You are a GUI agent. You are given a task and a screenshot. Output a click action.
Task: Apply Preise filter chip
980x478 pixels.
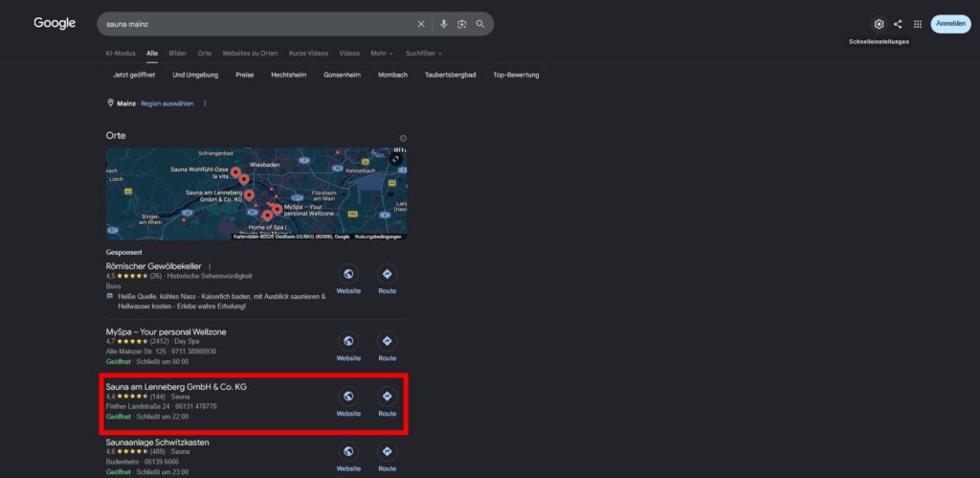[244, 75]
